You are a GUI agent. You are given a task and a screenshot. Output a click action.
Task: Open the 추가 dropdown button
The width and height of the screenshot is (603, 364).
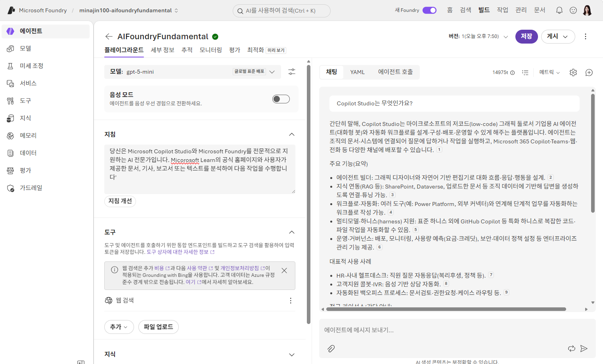[119, 327]
